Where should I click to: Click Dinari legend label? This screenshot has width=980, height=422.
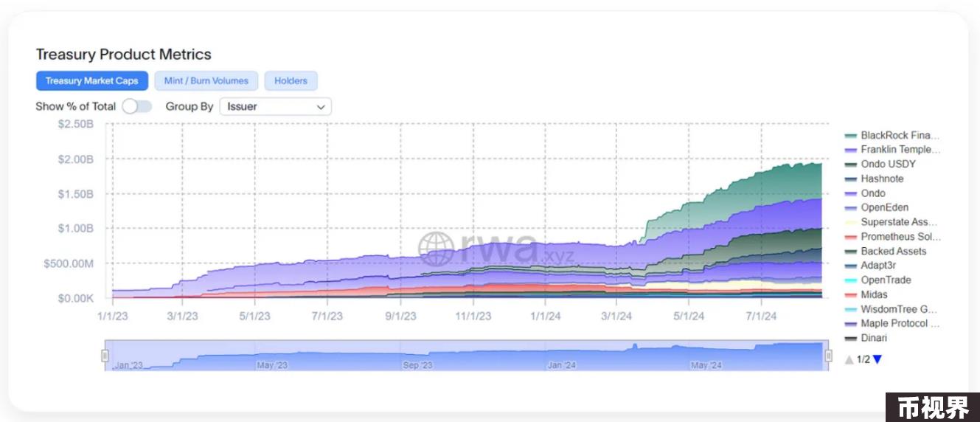pos(874,338)
